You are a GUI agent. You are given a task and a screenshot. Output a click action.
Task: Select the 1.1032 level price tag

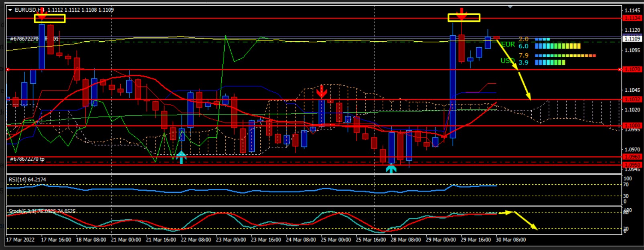coord(632,99)
